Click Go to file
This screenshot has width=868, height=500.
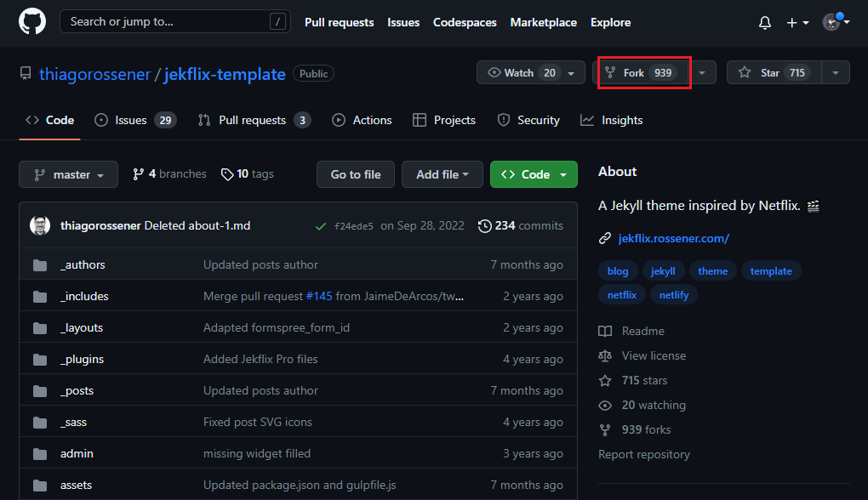(356, 174)
